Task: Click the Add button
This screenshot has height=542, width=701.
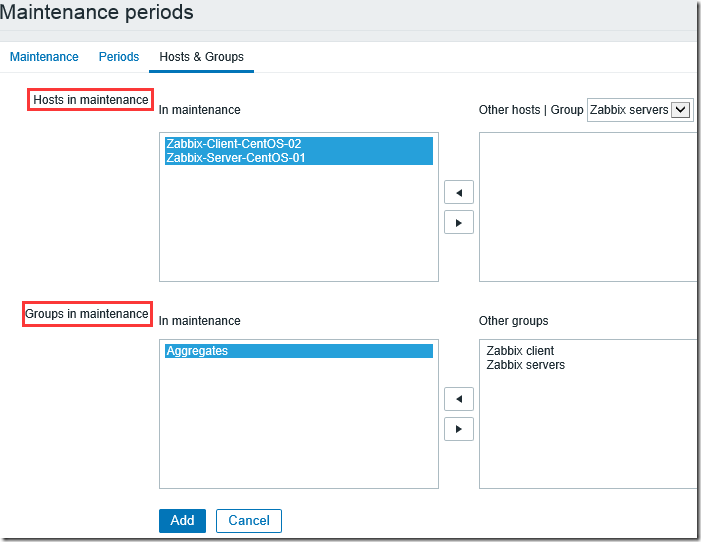Action: coord(182,521)
